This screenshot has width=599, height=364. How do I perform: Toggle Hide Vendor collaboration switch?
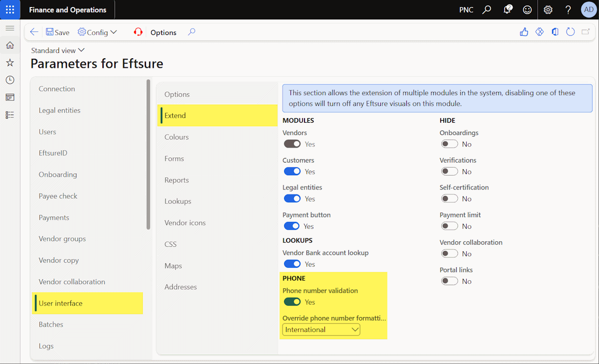tap(449, 253)
